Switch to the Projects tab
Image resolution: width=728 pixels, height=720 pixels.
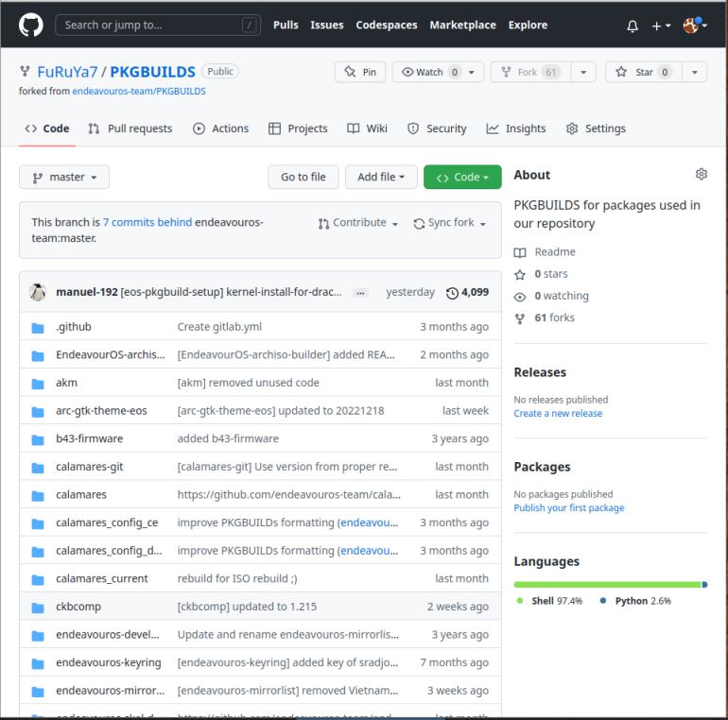click(x=298, y=129)
